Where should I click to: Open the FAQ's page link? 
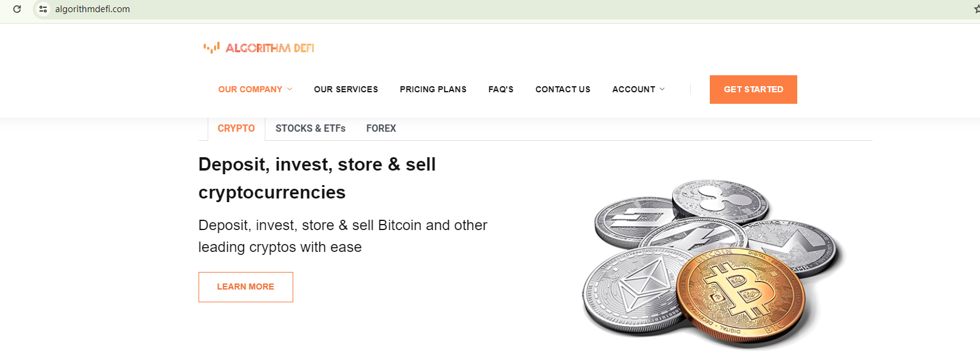(x=501, y=89)
